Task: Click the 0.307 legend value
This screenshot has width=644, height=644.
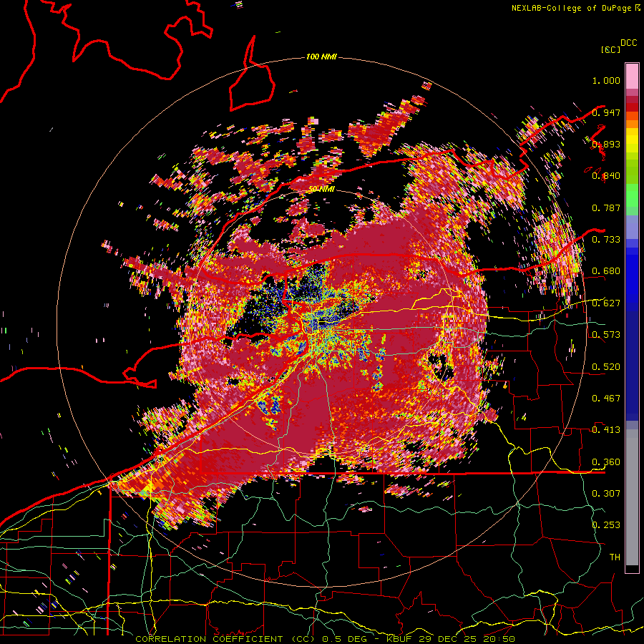Action: [606, 493]
